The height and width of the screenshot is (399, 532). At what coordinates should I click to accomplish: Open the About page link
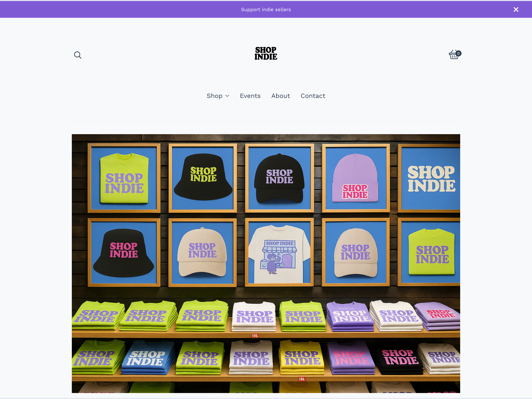(x=280, y=96)
